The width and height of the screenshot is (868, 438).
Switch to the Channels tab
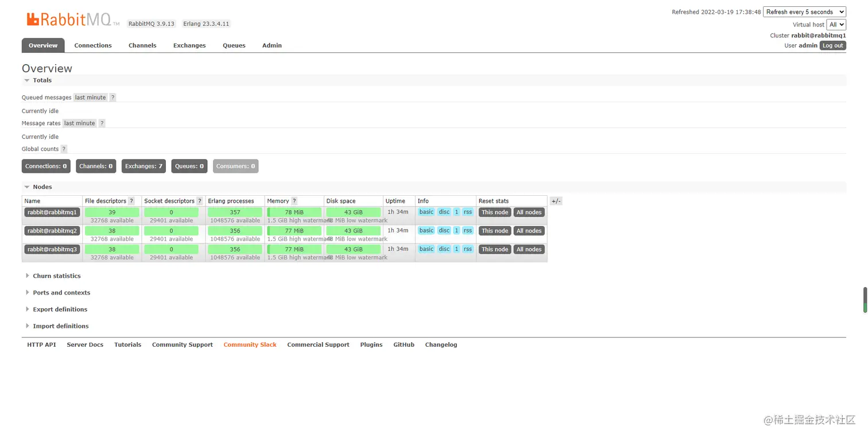point(142,45)
